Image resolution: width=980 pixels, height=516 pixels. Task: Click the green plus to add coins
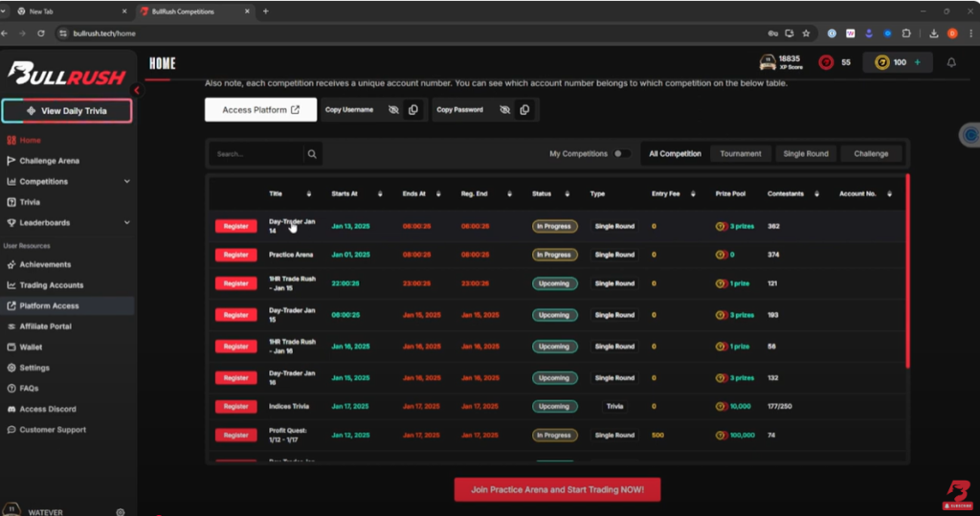click(918, 62)
